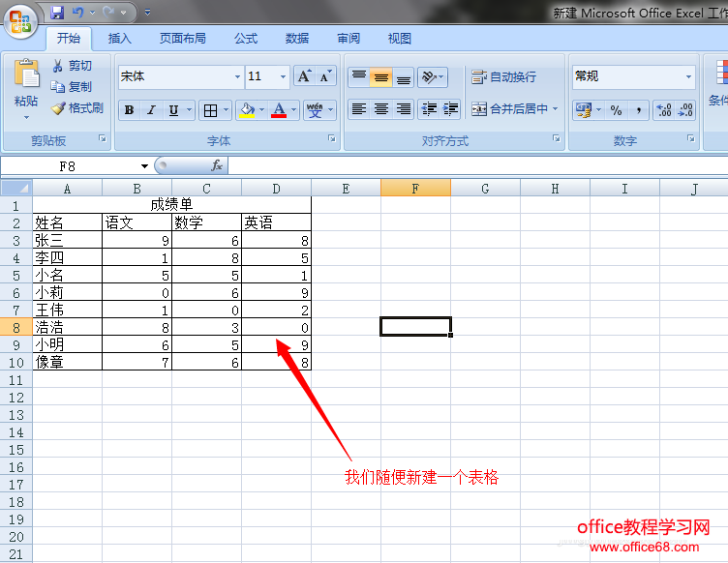Expand the font color palette arrow
728x563 pixels.
click(x=294, y=110)
